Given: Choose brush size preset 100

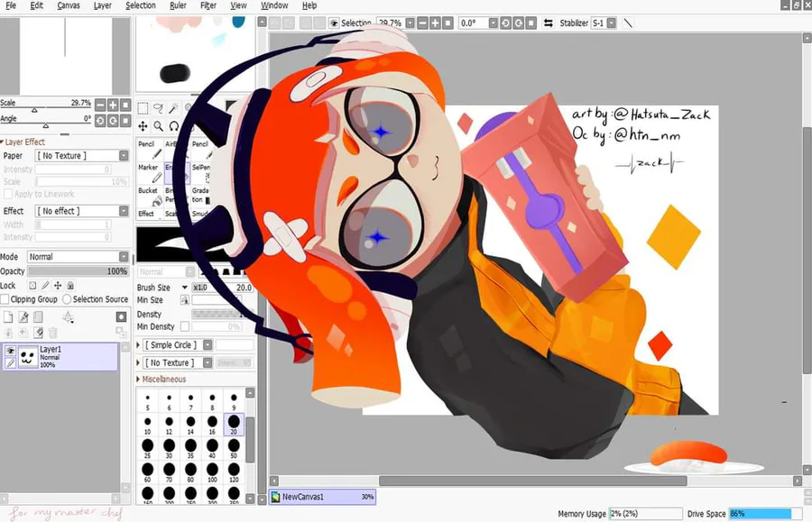Looking at the screenshot, I should [212, 472].
